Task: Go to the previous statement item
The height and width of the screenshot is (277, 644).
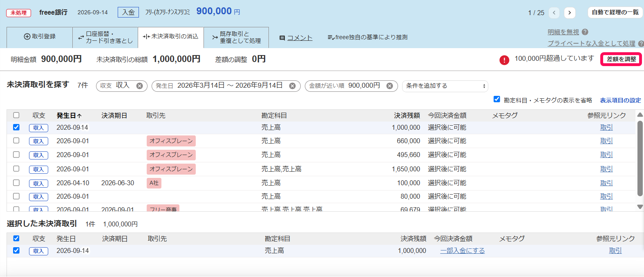Action: (554, 13)
